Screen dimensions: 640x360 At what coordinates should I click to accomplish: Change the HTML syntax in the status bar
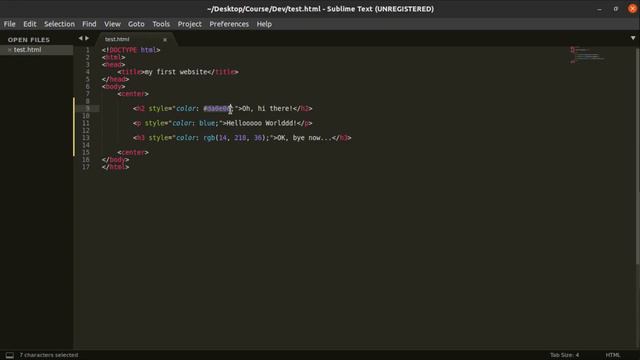[613, 355]
